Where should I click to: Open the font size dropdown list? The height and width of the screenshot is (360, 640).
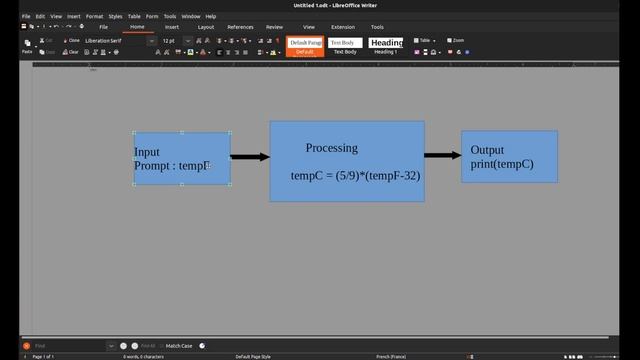tap(187, 41)
